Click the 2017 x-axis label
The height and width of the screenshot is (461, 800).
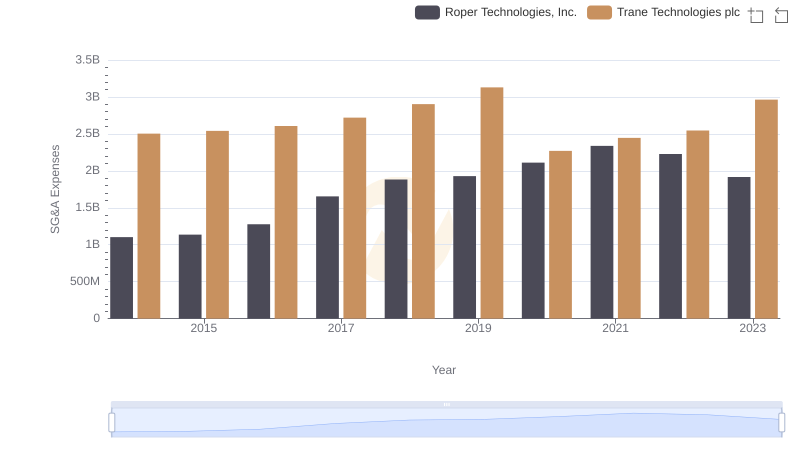tap(341, 328)
